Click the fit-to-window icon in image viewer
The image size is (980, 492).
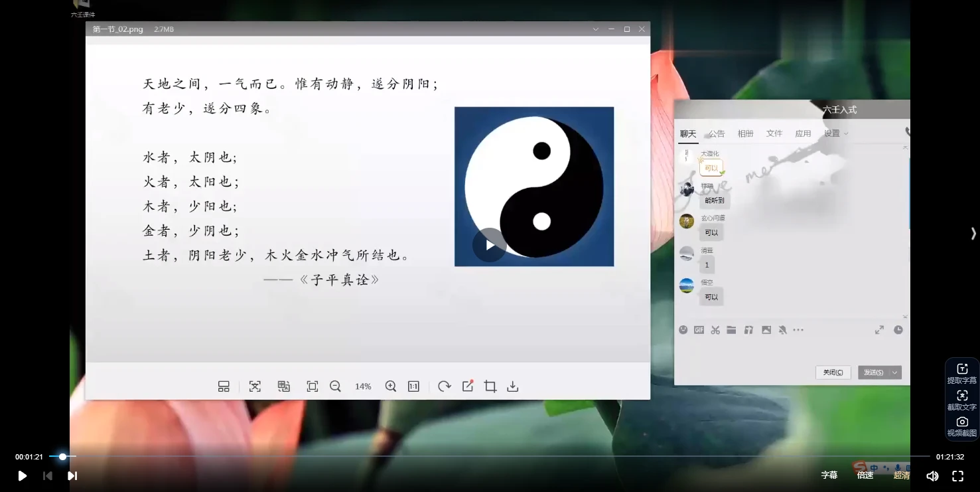(x=313, y=386)
